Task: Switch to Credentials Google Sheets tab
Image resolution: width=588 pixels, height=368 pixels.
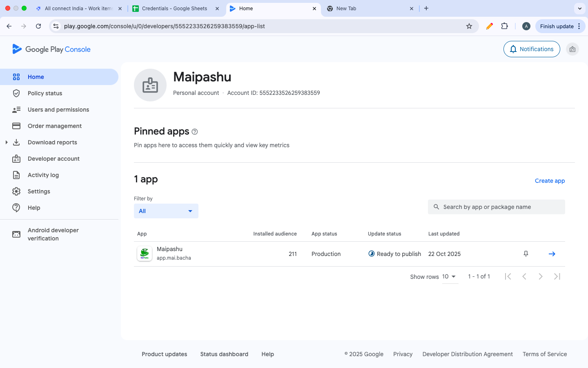Action: pyautogui.click(x=175, y=8)
